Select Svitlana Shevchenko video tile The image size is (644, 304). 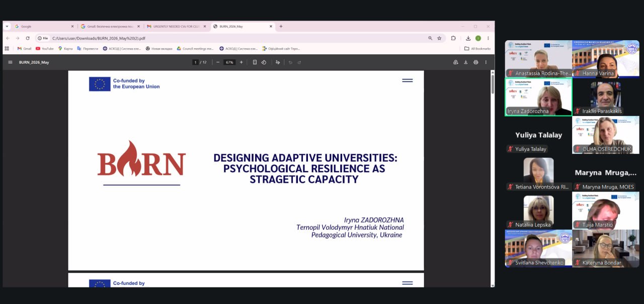(x=538, y=248)
